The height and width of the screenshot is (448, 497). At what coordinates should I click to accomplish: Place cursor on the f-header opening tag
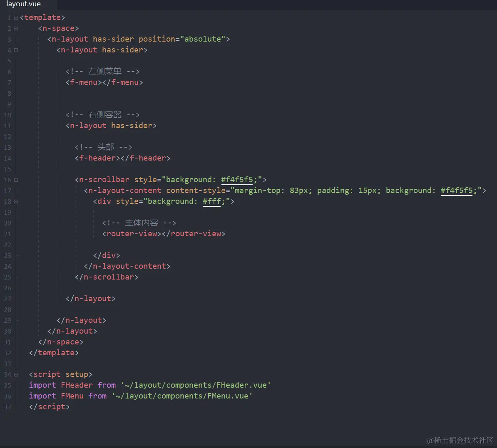[x=97, y=158]
